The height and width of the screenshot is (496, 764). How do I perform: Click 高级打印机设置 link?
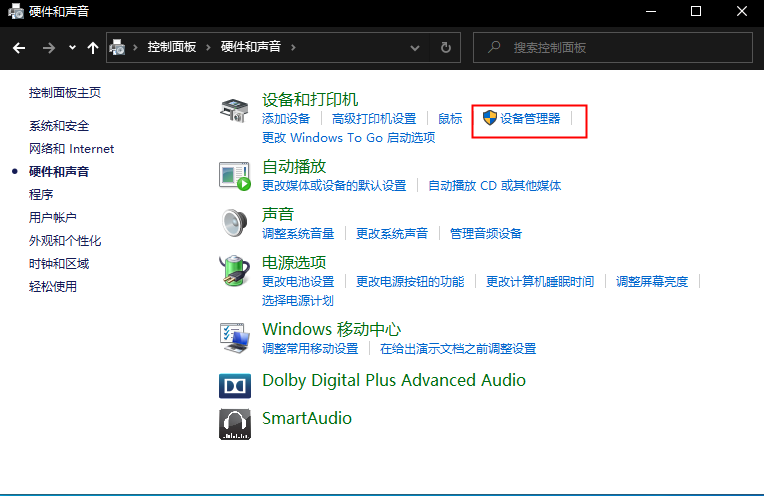coord(374,118)
